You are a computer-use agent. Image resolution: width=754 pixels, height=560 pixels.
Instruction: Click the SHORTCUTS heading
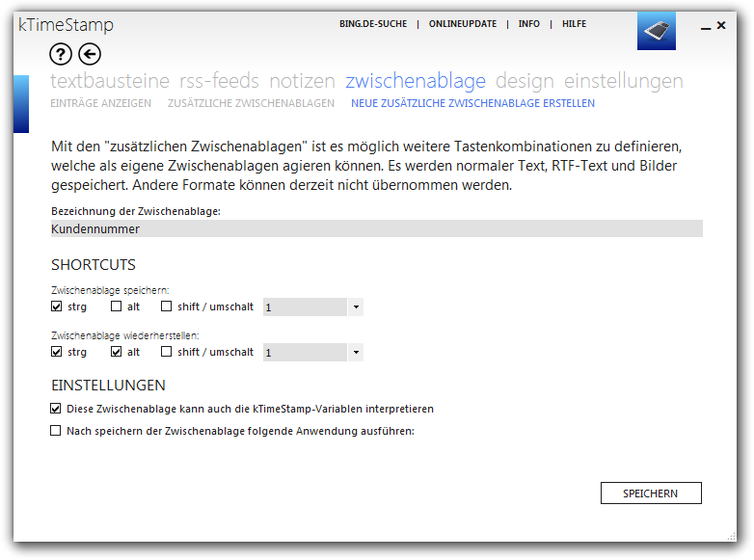tap(94, 265)
